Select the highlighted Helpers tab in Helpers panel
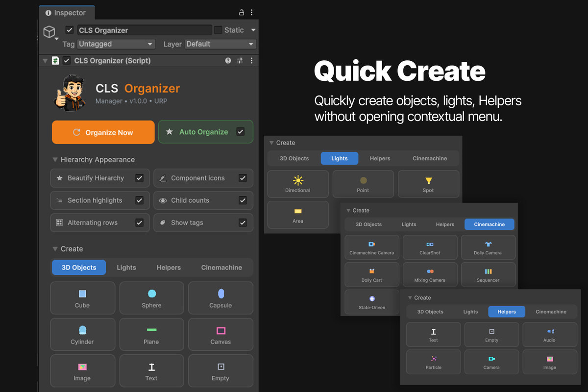Viewport: 588px width, 392px height. coord(507,312)
